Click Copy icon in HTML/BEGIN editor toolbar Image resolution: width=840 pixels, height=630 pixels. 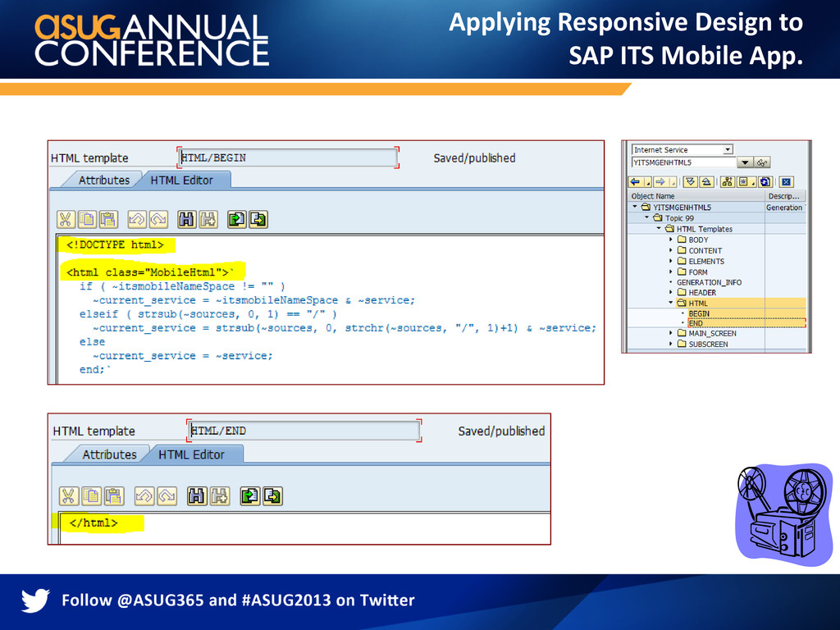[x=87, y=220]
